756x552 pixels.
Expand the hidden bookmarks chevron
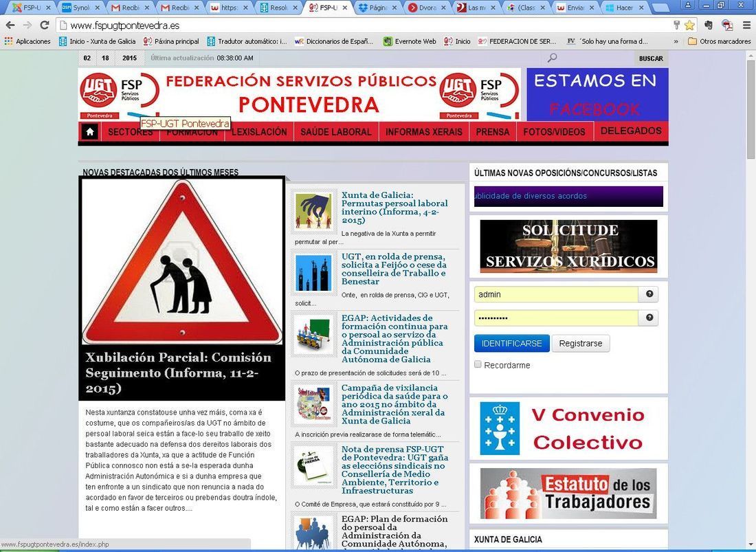coord(676,41)
